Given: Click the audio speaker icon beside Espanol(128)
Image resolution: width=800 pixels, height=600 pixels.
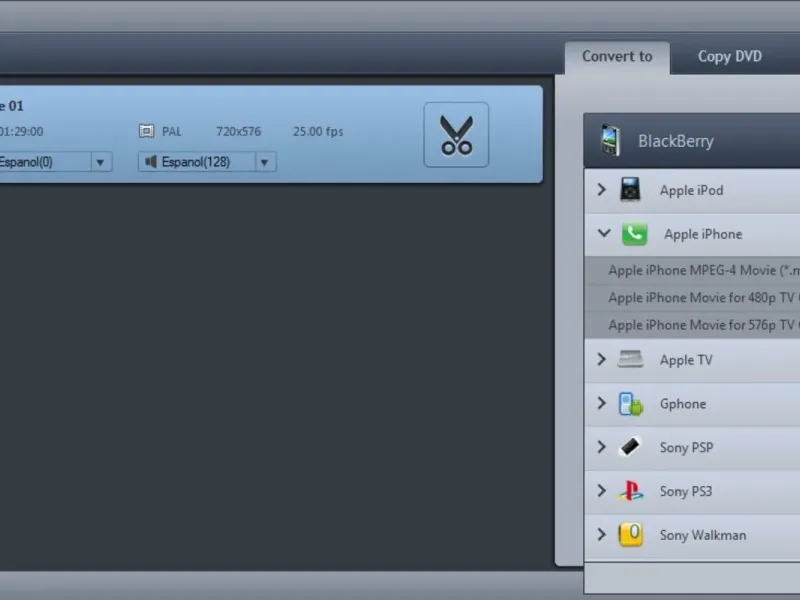Looking at the screenshot, I should (x=151, y=162).
